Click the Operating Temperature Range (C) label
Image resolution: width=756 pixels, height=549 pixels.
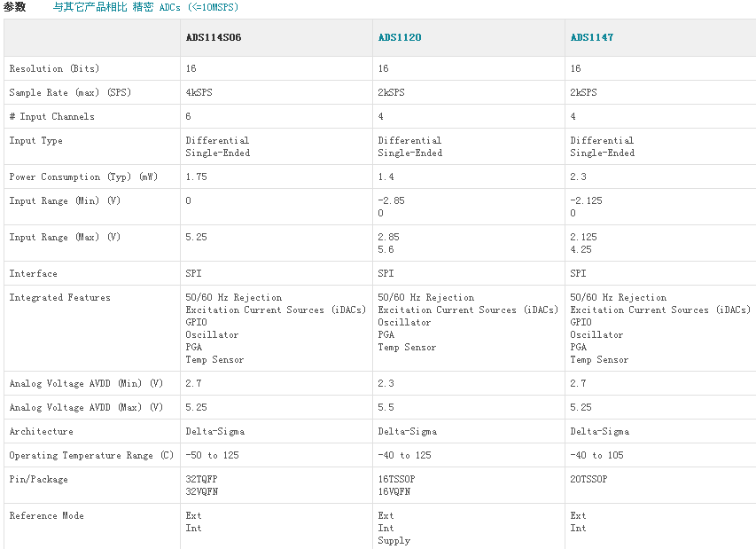pyautogui.click(x=91, y=455)
